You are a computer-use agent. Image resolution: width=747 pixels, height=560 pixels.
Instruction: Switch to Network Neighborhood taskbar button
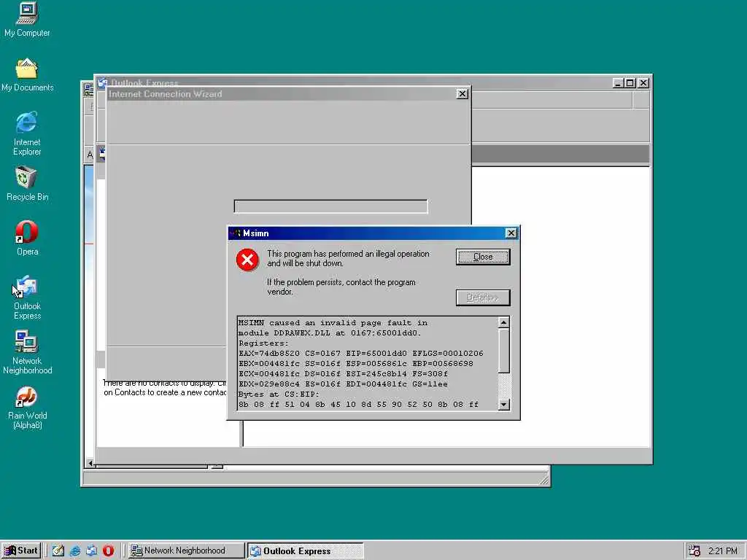point(186,551)
